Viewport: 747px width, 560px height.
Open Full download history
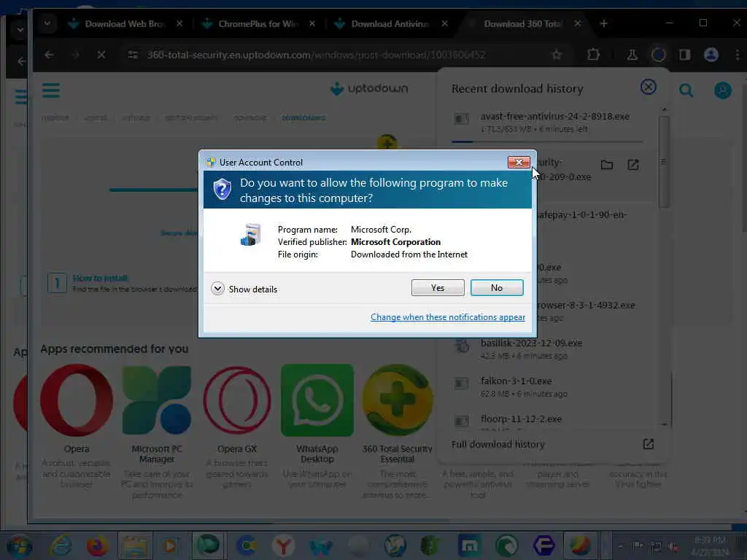point(498,444)
